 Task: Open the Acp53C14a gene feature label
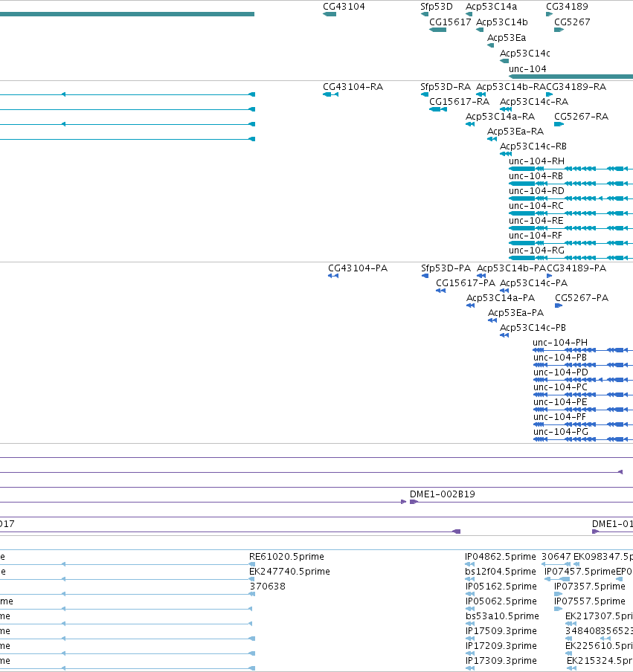click(491, 7)
